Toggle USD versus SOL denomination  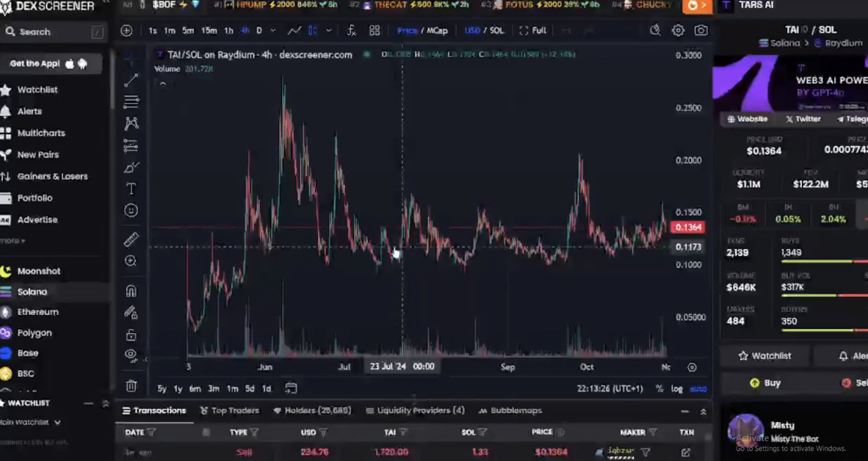tap(484, 30)
